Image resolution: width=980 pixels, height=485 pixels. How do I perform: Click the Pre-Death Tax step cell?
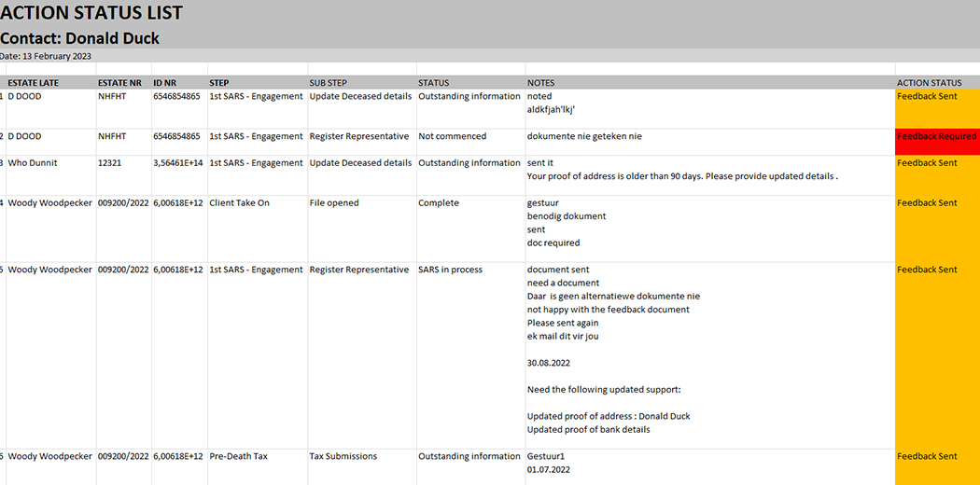tap(238, 456)
